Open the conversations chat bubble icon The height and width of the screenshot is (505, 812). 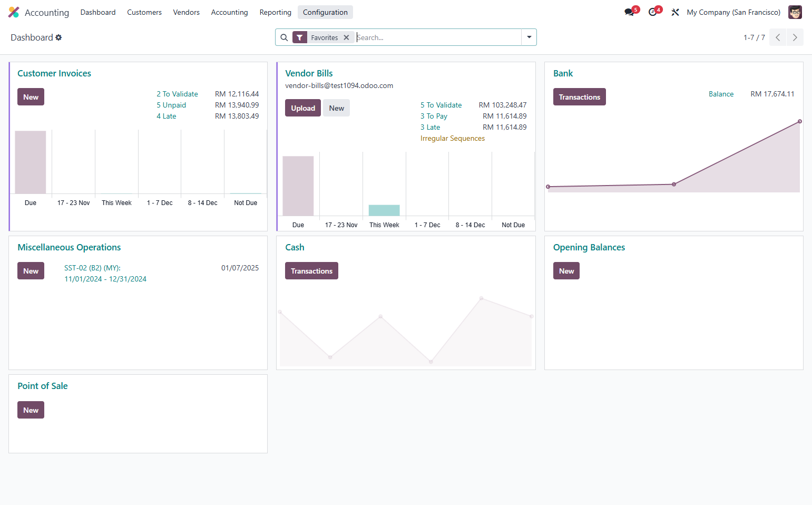tap(629, 12)
